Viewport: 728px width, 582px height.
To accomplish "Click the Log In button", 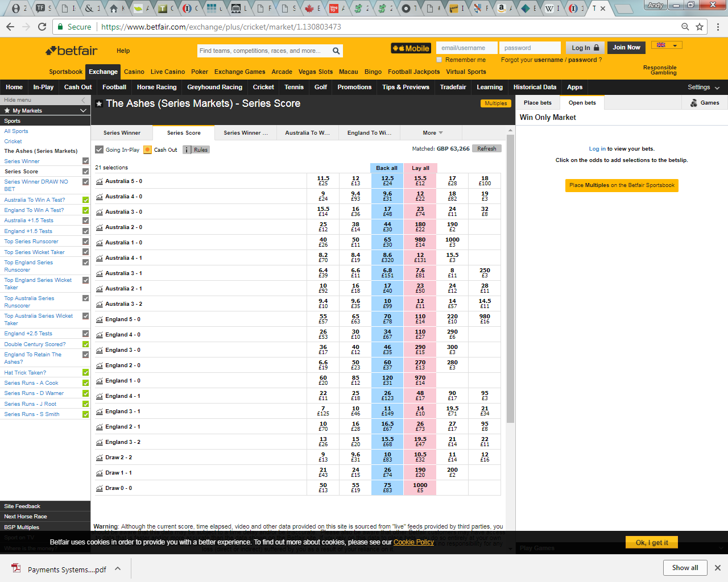I will (585, 48).
